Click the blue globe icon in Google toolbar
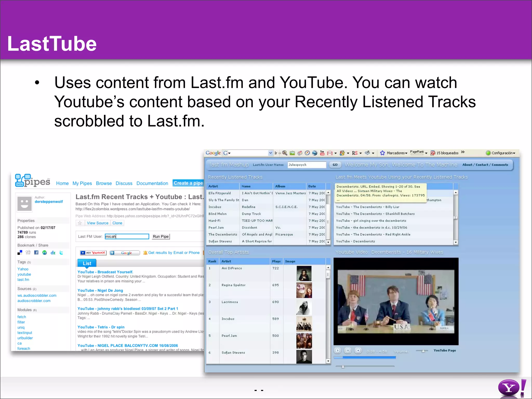 click(x=315, y=153)
